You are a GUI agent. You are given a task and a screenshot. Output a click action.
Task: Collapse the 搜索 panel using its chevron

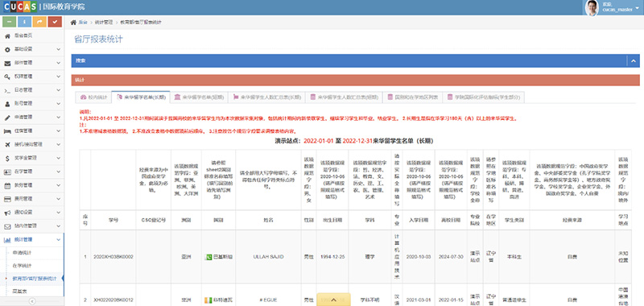tap(633, 60)
